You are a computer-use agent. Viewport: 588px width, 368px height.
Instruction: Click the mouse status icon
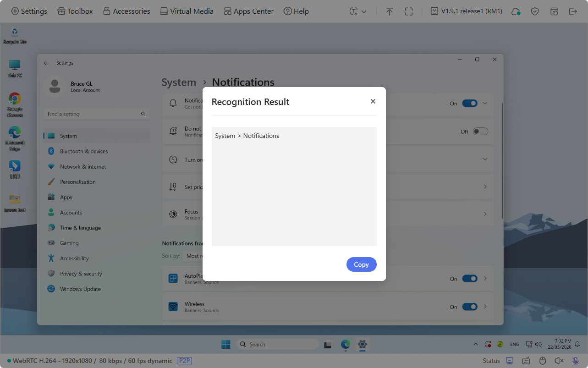pos(543,361)
